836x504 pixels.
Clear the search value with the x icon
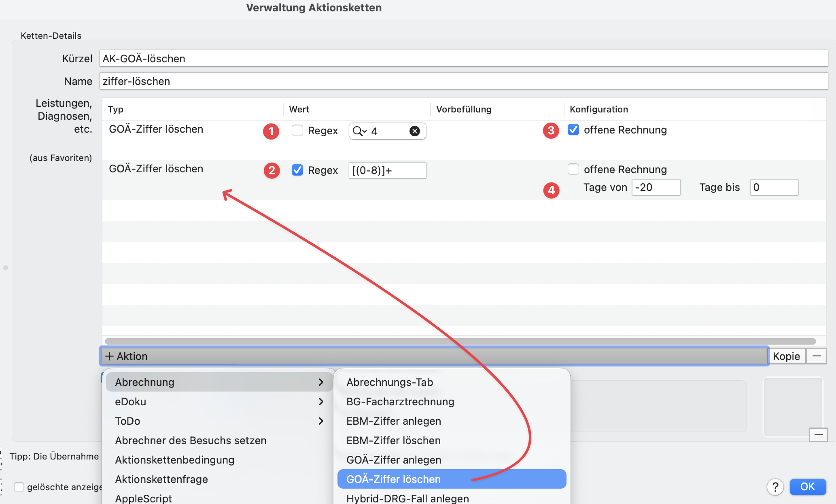tap(414, 131)
